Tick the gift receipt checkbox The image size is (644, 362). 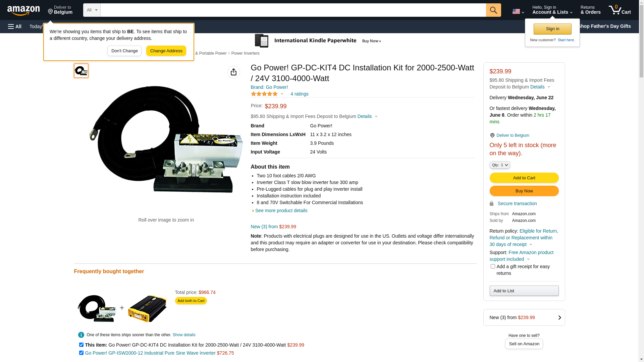coord(493,266)
